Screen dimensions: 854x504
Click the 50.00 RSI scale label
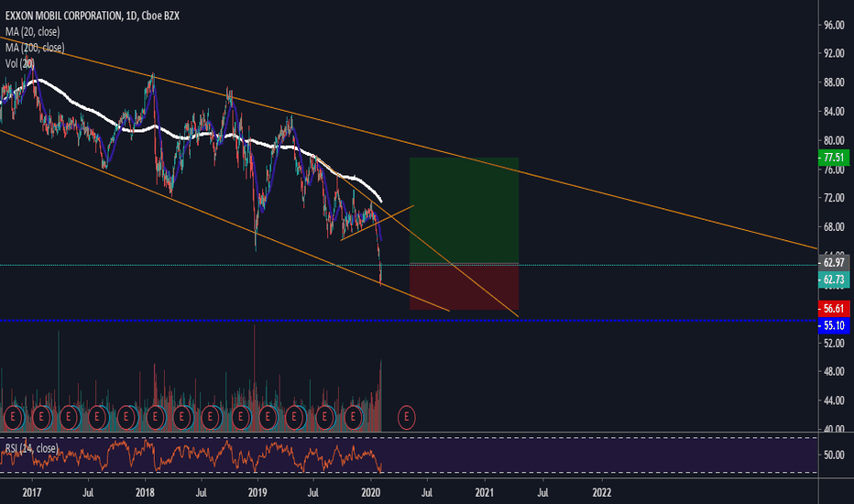(834, 455)
